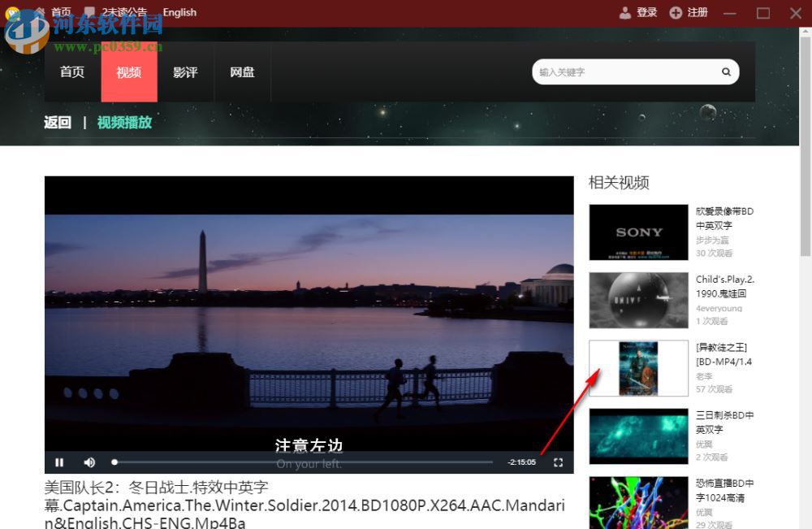Maximize the application window
The image size is (812, 529).
coord(762,13)
